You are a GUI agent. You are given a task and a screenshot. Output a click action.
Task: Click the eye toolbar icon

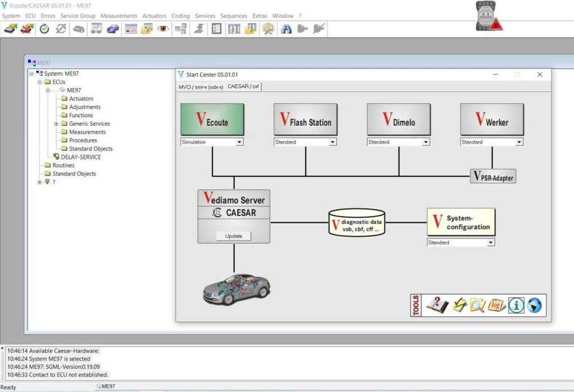[163, 29]
